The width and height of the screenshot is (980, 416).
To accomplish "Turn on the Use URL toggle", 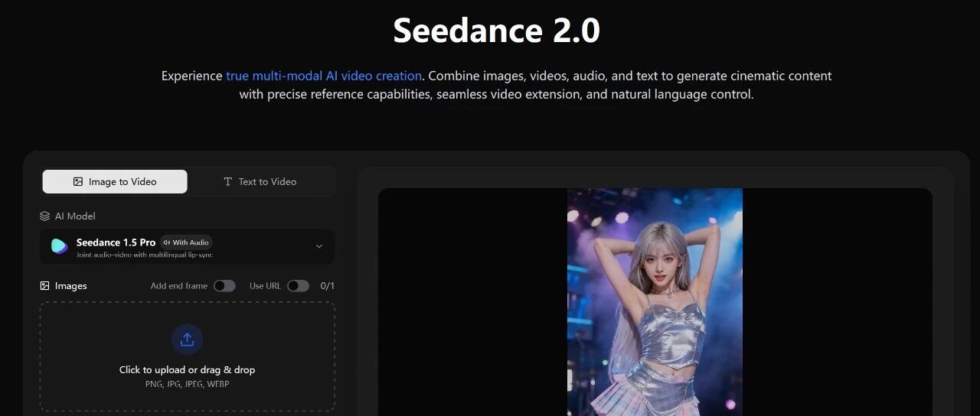I will tap(298, 286).
